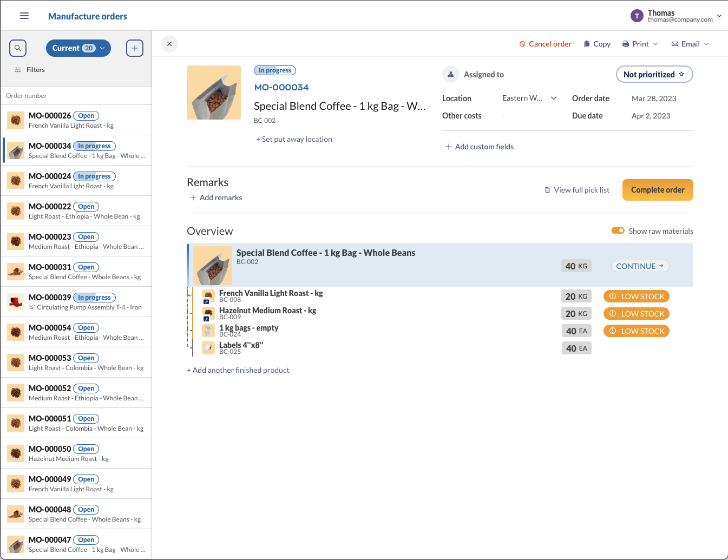Click the Complete order button
This screenshot has width=728, height=560.
pos(658,189)
